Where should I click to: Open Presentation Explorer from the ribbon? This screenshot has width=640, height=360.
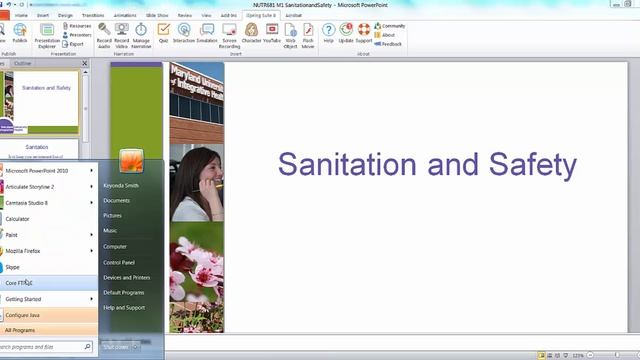click(47, 36)
